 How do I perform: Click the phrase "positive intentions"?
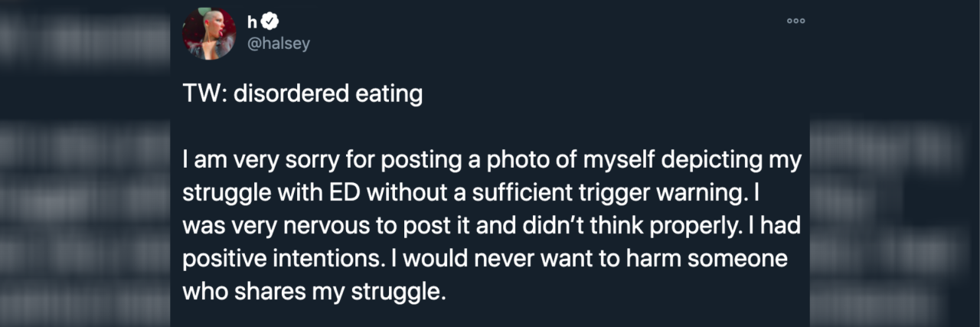[279, 259]
